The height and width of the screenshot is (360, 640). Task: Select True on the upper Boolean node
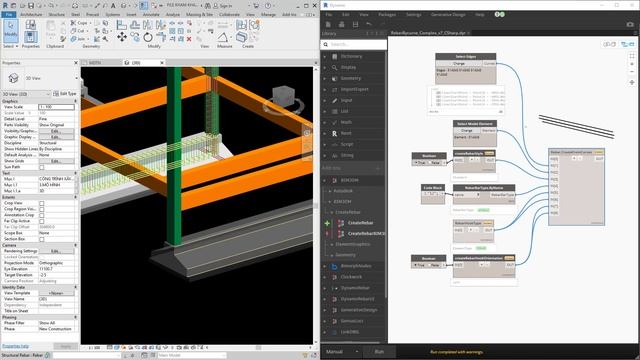420,162
